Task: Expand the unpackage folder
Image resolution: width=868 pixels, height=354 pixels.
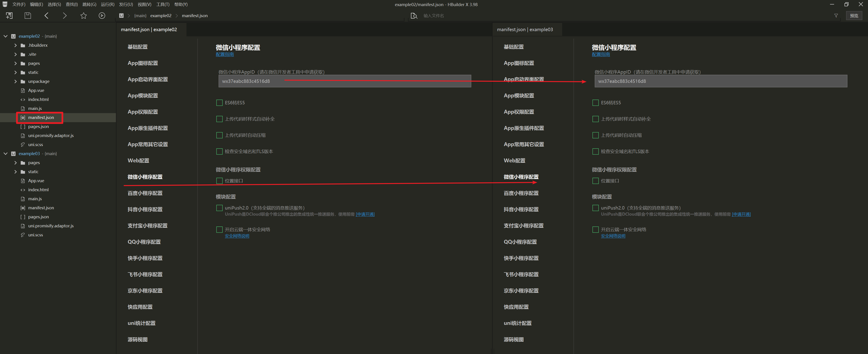Action: coord(15,81)
